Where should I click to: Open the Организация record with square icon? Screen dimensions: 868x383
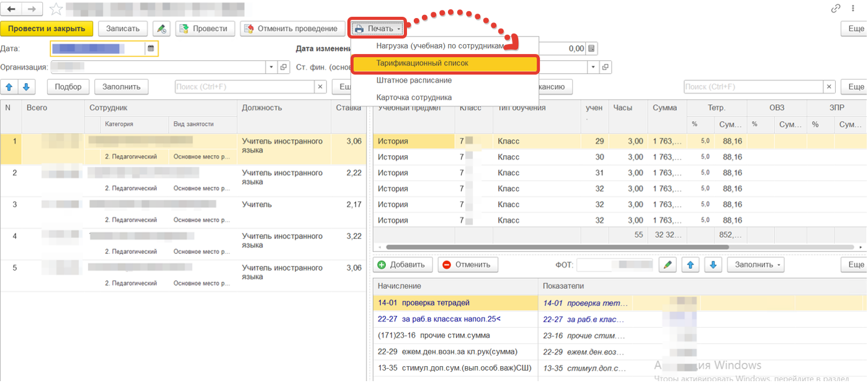coord(284,67)
